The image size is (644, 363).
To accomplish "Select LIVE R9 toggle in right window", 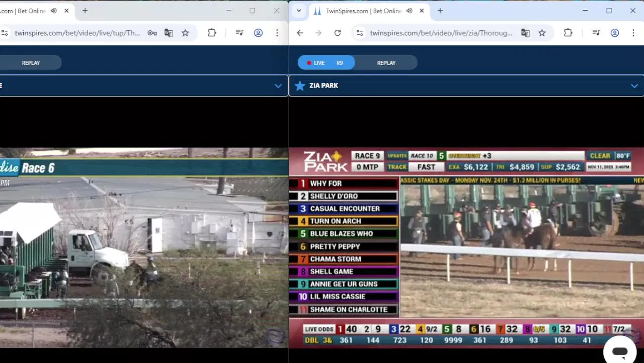I will tap(327, 63).
